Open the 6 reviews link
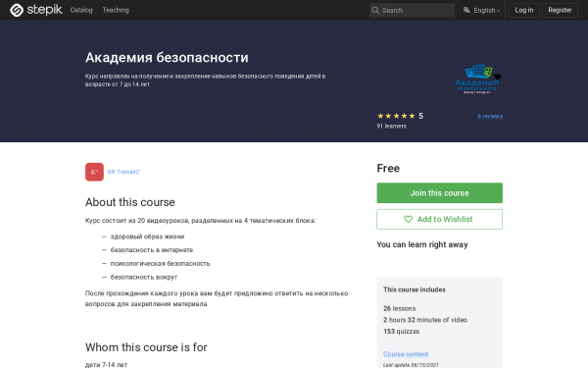The image size is (588, 368). tap(490, 117)
